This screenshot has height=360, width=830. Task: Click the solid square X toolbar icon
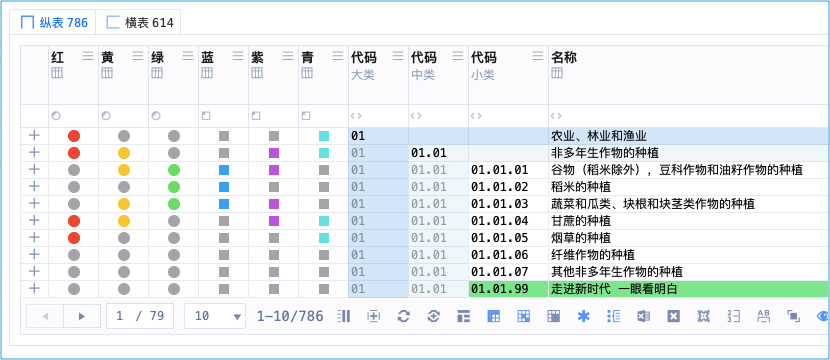point(673,316)
